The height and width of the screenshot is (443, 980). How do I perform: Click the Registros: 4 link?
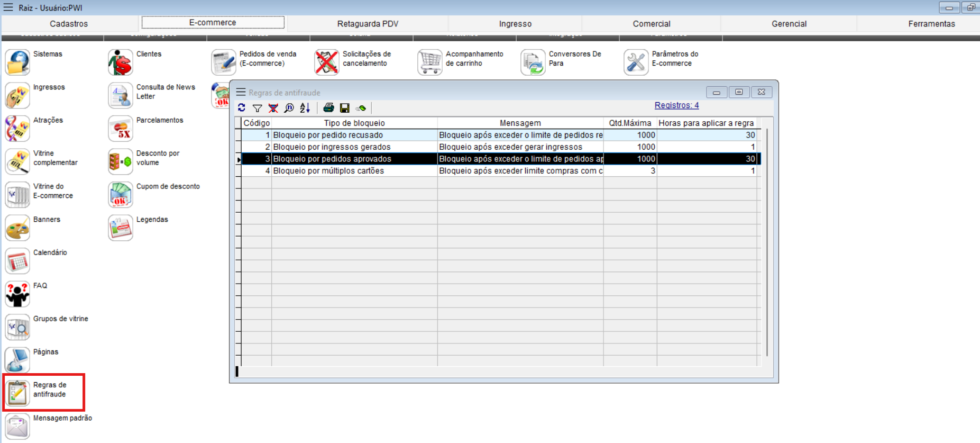click(676, 105)
